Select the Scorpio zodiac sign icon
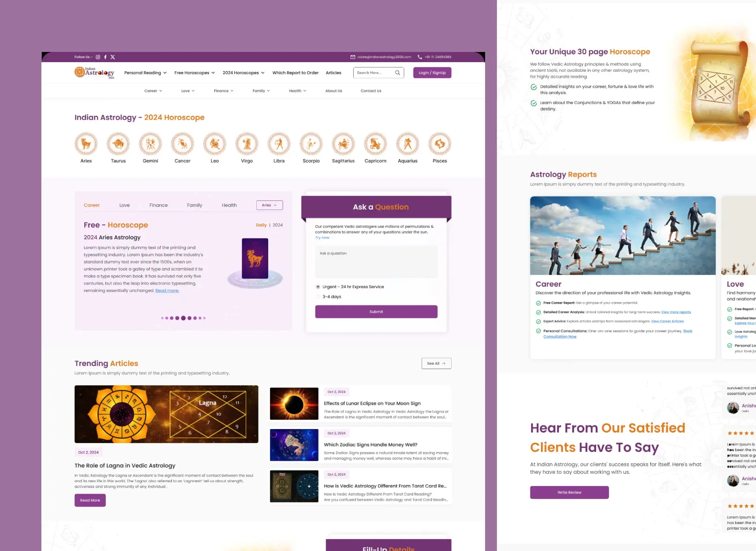Image resolution: width=756 pixels, height=551 pixels. click(x=311, y=144)
